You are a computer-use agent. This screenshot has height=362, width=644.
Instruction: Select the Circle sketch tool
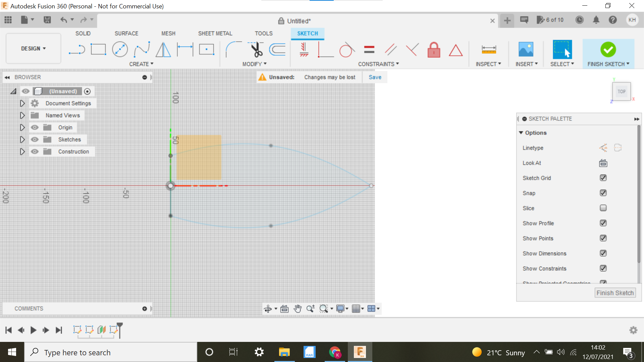[120, 49]
